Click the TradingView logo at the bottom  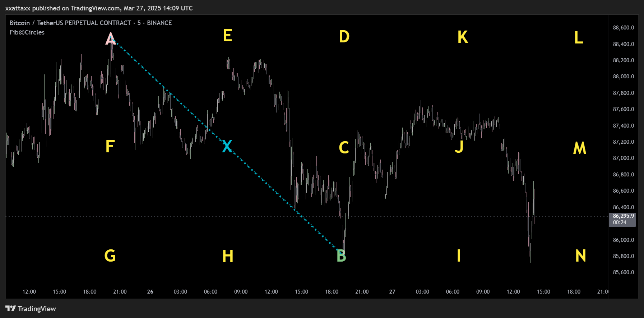(31, 309)
